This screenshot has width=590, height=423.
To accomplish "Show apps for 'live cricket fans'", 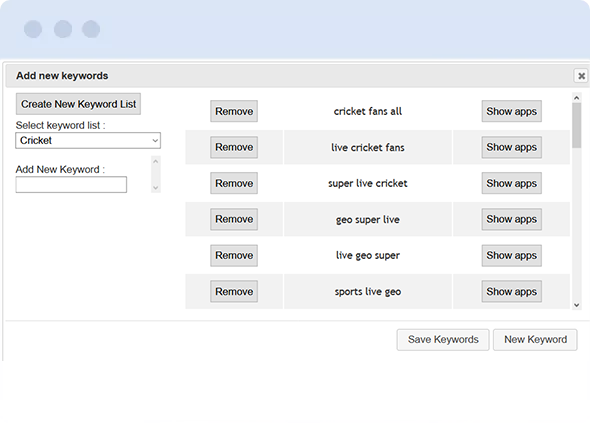I will 511,147.
